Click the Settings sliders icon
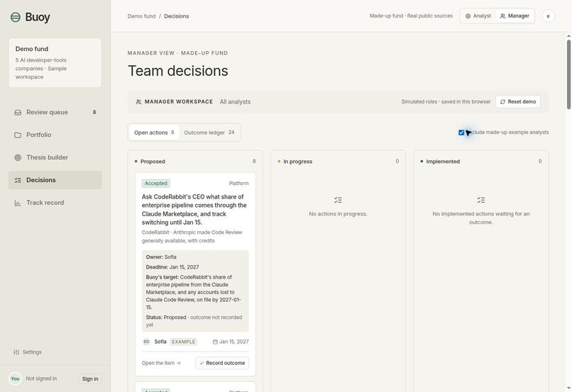The height and width of the screenshot is (392, 572). click(16, 352)
